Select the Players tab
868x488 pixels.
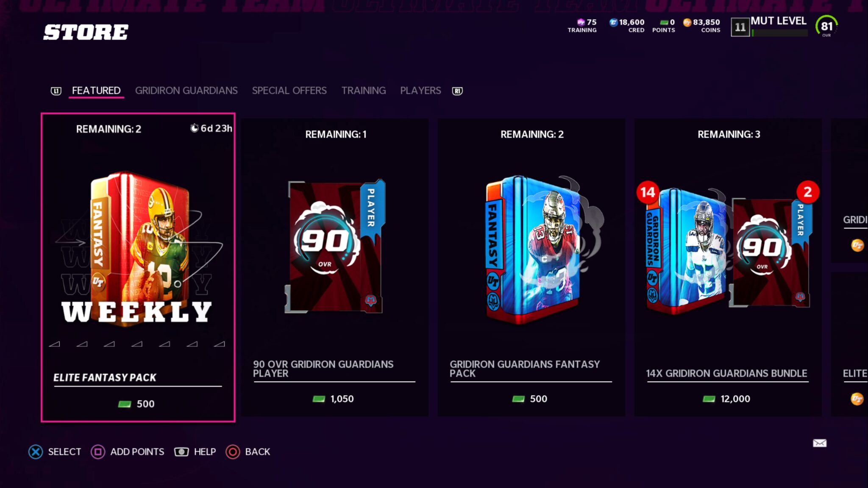tap(420, 91)
